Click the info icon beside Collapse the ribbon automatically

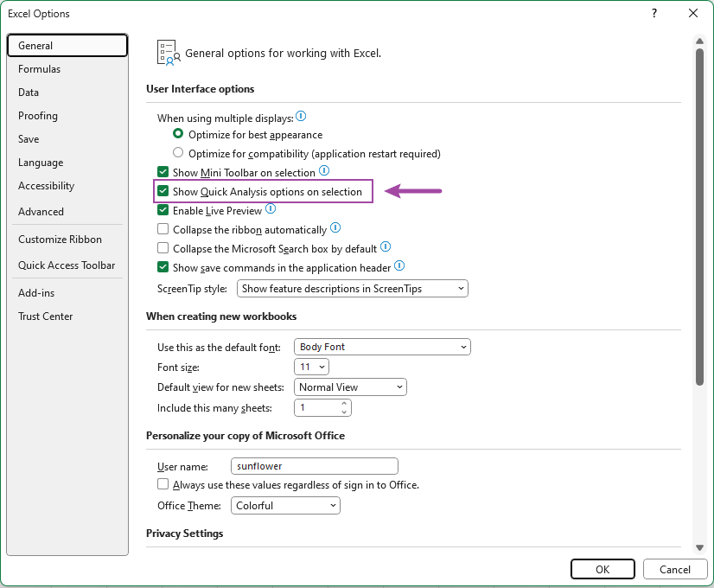point(337,229)
